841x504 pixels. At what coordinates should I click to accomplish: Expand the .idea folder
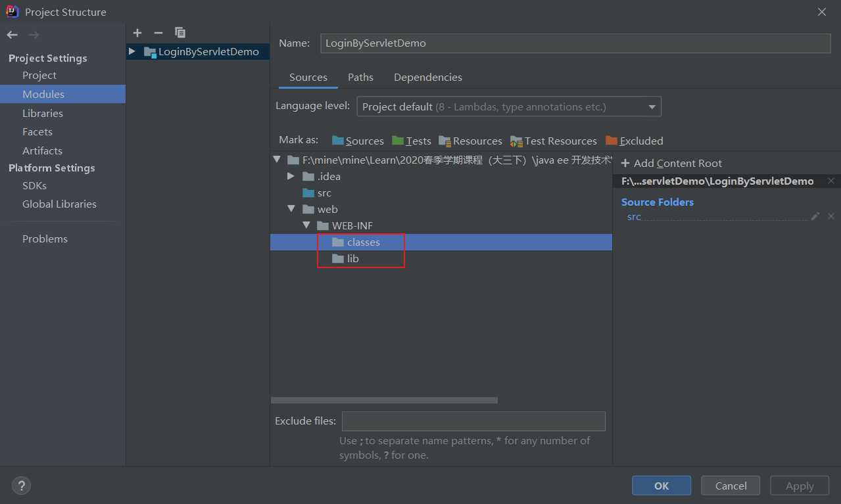tap(291, 176)
